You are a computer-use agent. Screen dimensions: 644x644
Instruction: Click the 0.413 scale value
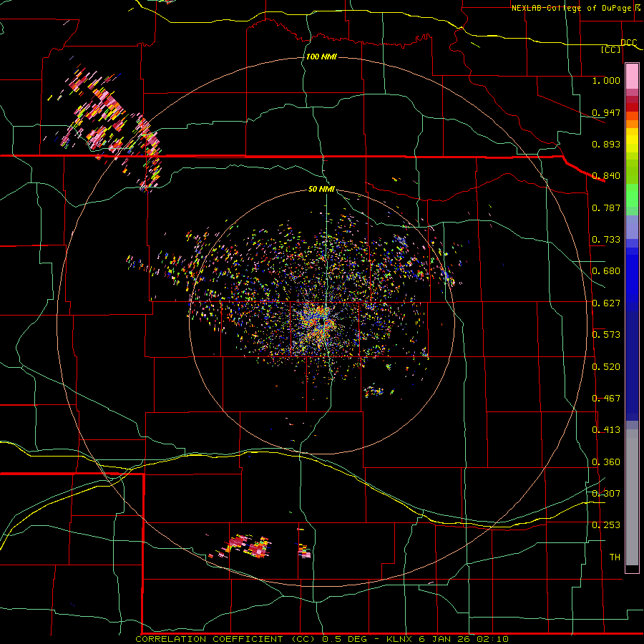click(606, 430)
